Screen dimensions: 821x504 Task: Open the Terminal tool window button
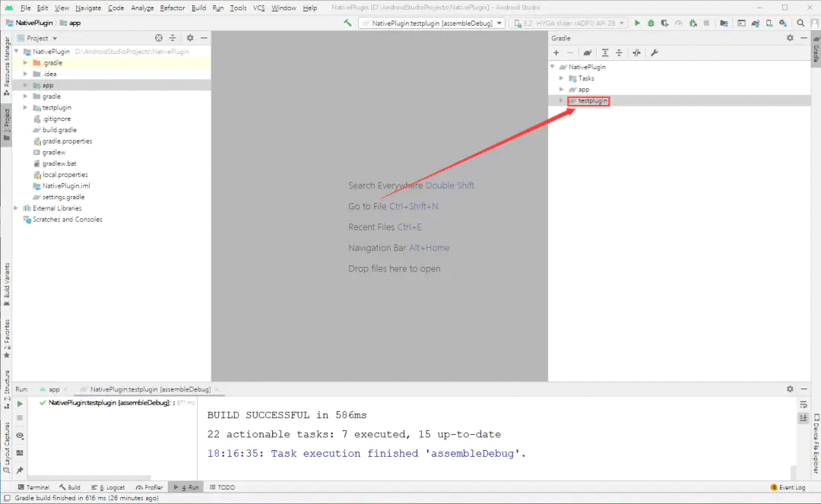click(x=33, y=487)
